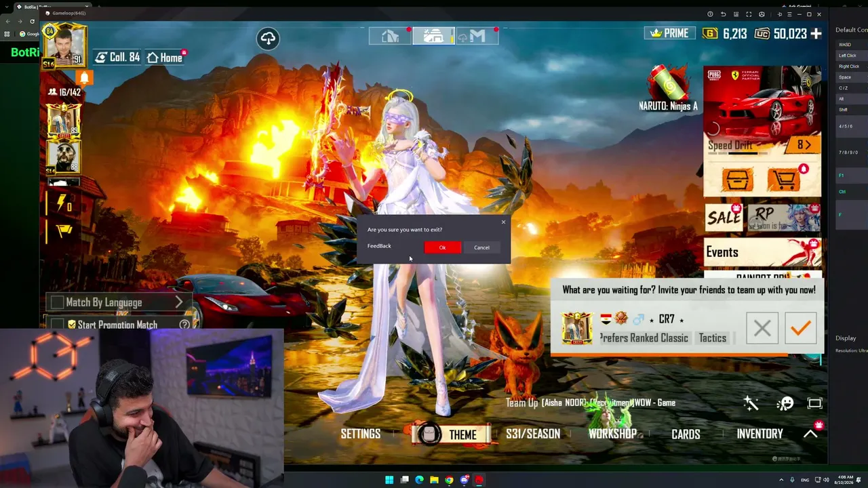Screen dimensions: 868x488
Task: Open the lightning energy icon
Action: click(x=63, y=204)
